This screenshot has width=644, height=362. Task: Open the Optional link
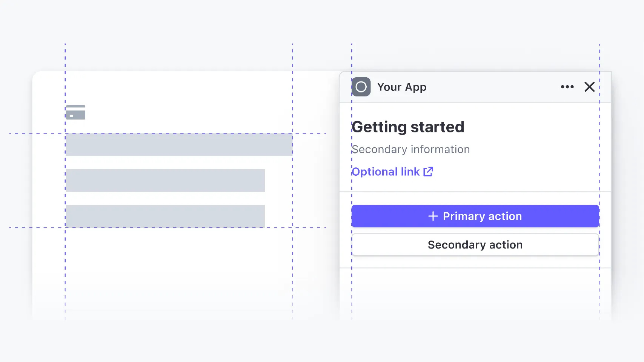pos(386,172)
